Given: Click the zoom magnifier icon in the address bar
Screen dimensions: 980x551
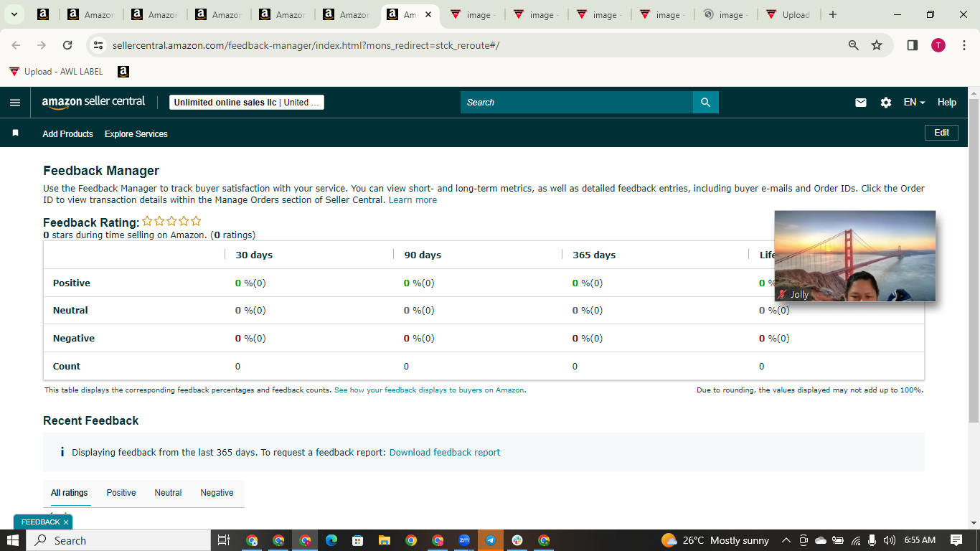Looking at the screenshot, I should tap(854, 45).
